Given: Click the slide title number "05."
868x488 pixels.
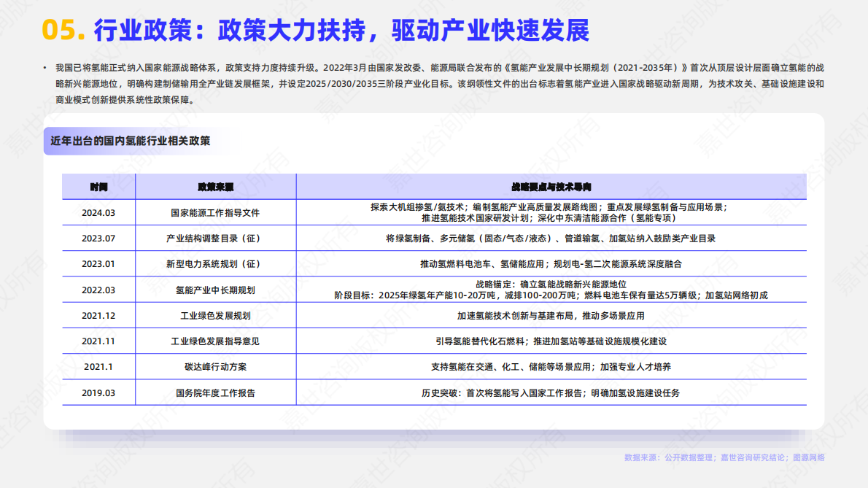Looking at the screenshot, I should (x=64, y=31).
